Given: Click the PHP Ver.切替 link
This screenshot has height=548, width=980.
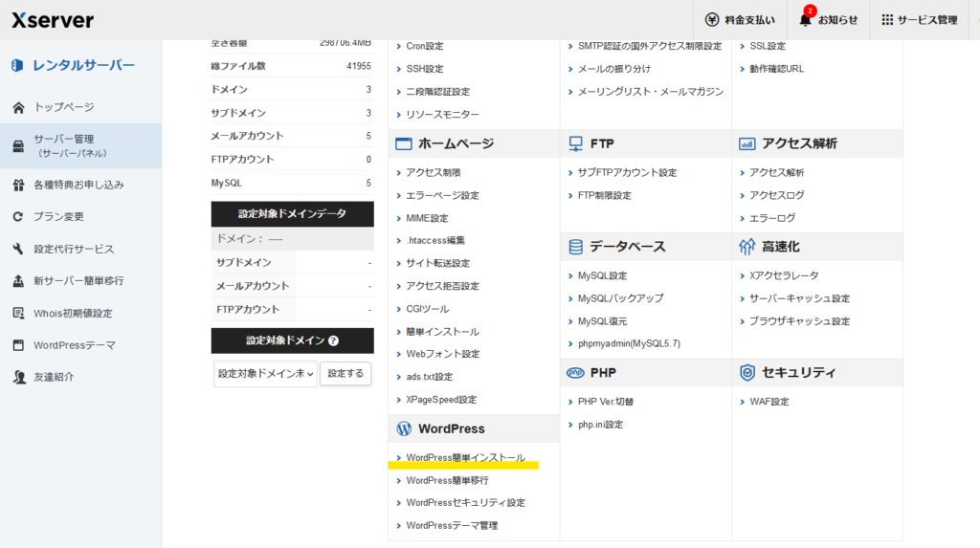Looking at the screenshot, I should pyautogui.click(x=605, y=402).
